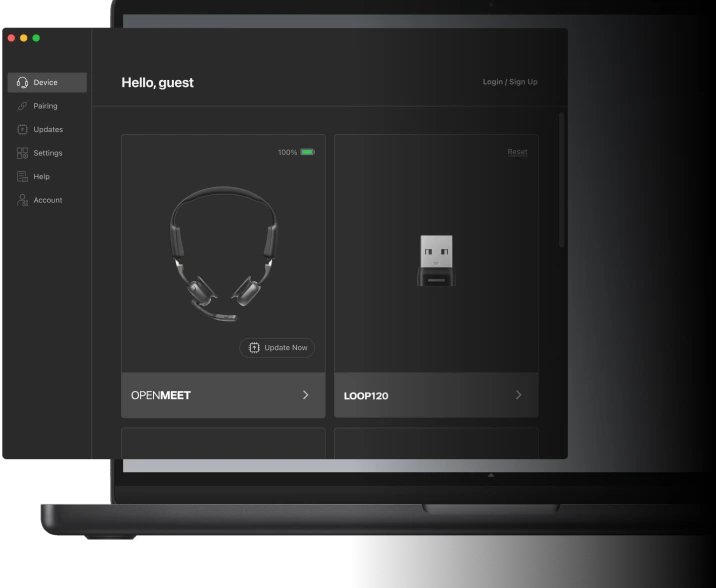Click the Help document icon
716x588 pixels.
(22, 176)
